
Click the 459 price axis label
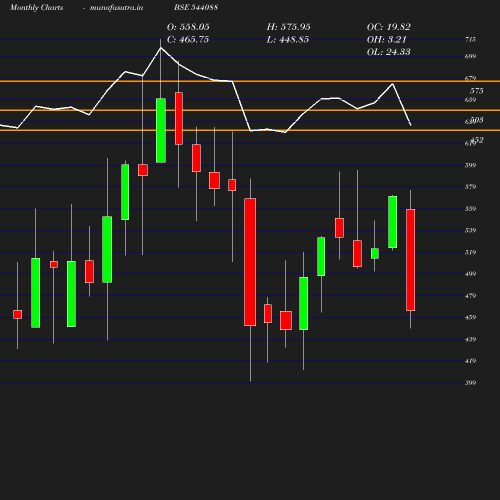coord(470,317)
